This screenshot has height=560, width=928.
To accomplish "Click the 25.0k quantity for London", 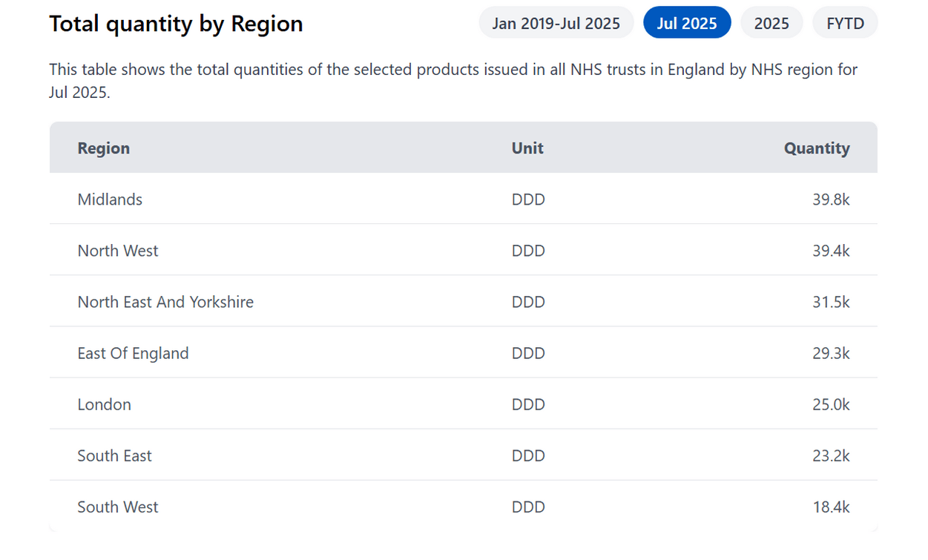I will point(831,404).
